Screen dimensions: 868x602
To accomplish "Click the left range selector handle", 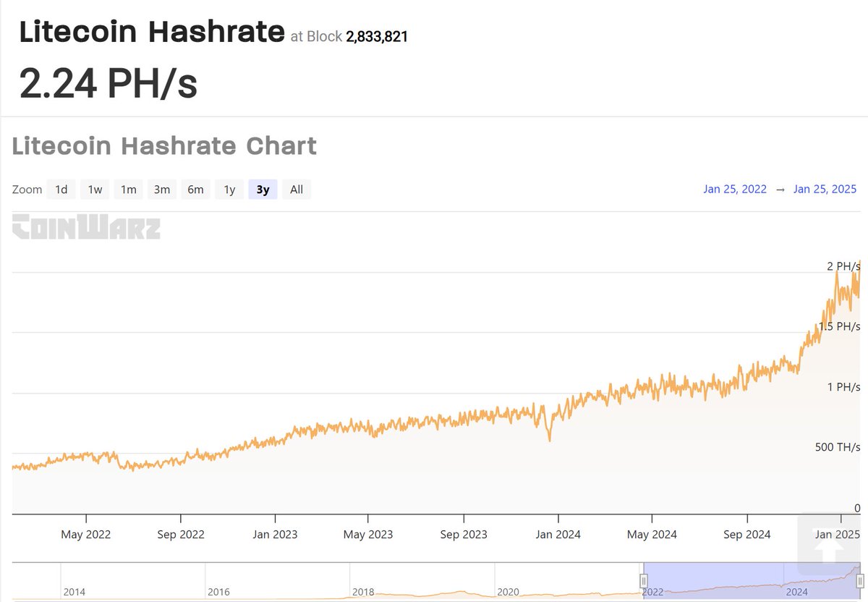I will coord(644,580).
